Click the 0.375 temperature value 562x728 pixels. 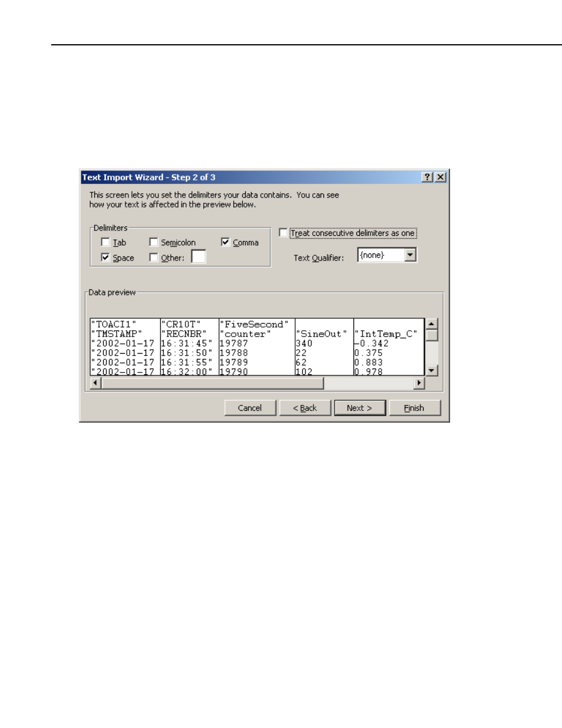[369, 353]
